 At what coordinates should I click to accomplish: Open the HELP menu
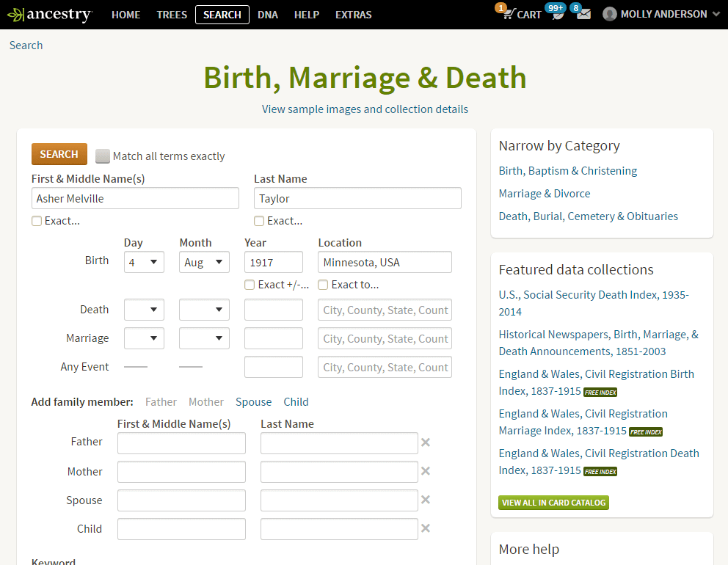[307, 15]
